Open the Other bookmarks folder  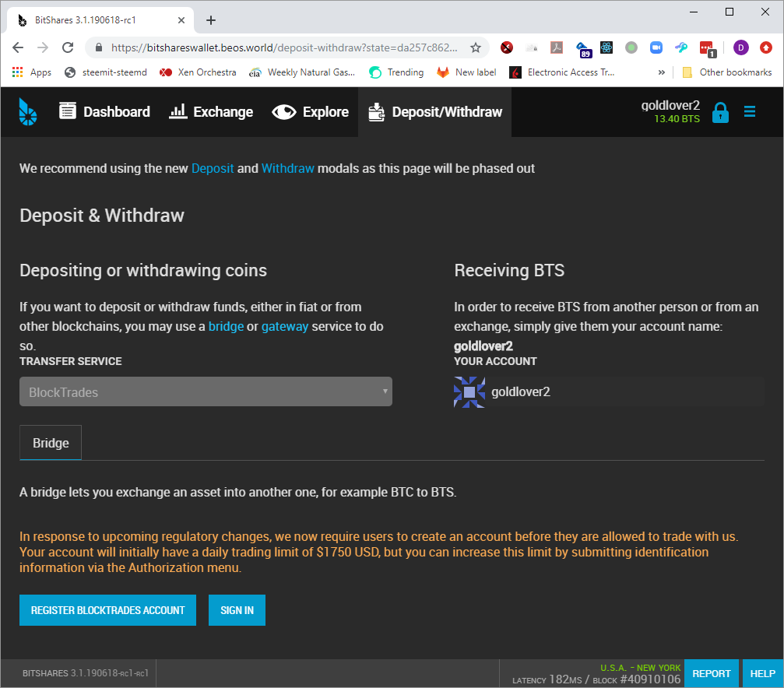(727, 72)
